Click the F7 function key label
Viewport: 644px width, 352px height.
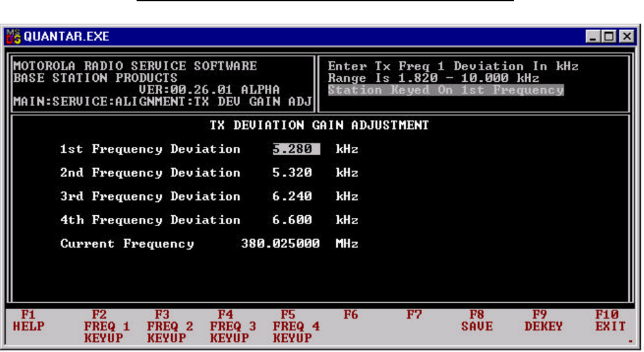414,315
